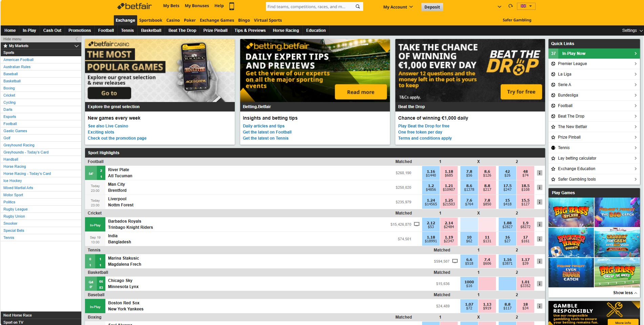Screen dimensions: 644x325
Task: Click info icon for Stakusic Frech match
Action: [540, 261]
